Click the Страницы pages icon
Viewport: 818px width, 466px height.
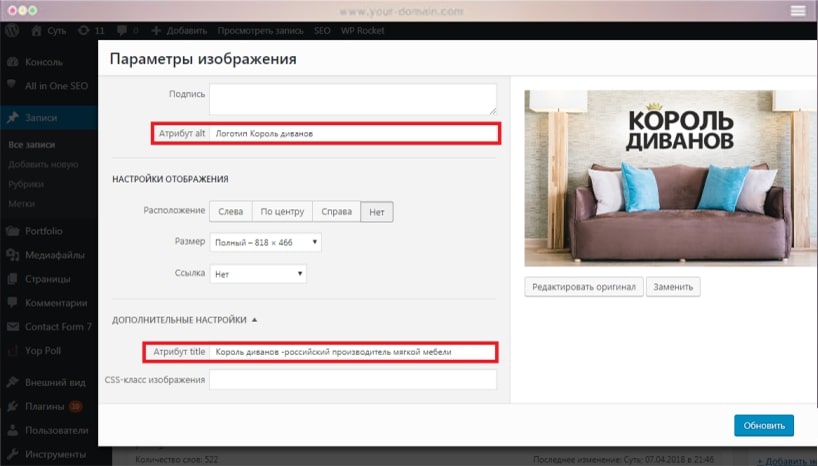click(x=13, y=279)
